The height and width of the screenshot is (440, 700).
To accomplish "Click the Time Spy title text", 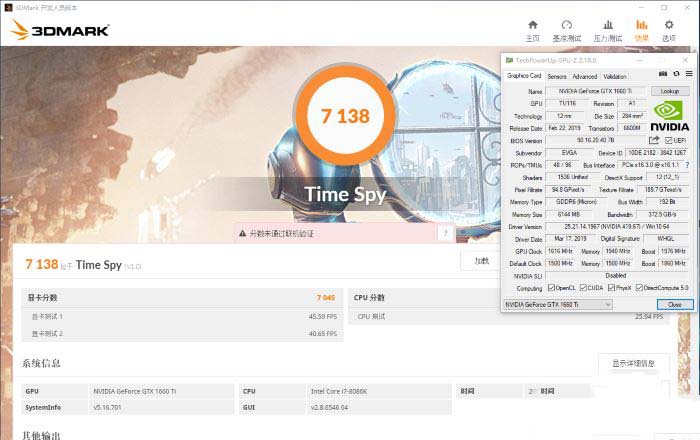I will coord(345,195).
